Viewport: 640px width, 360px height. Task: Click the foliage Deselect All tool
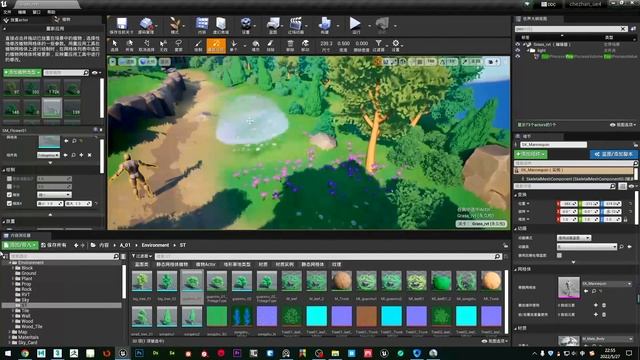pos(147,44)
